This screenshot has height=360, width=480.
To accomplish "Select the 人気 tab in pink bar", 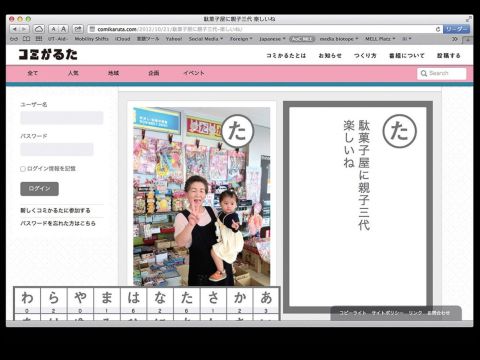I will tap(73, 73).
